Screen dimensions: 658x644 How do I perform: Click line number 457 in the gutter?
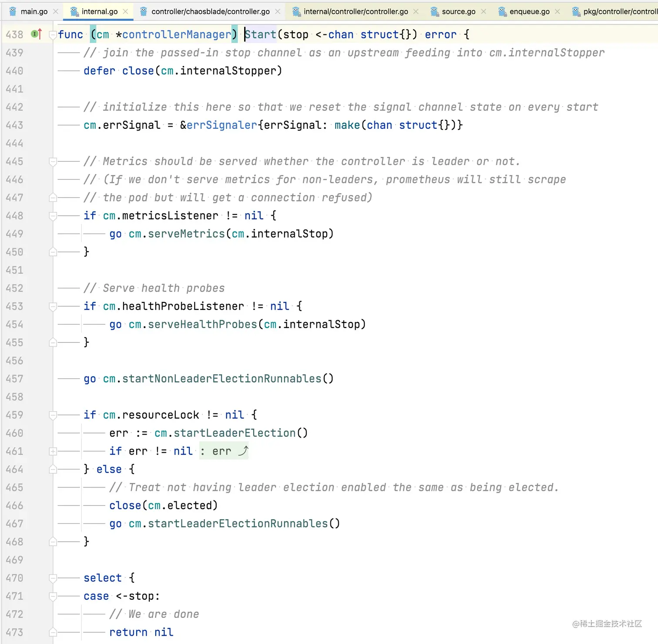point(14,379)
